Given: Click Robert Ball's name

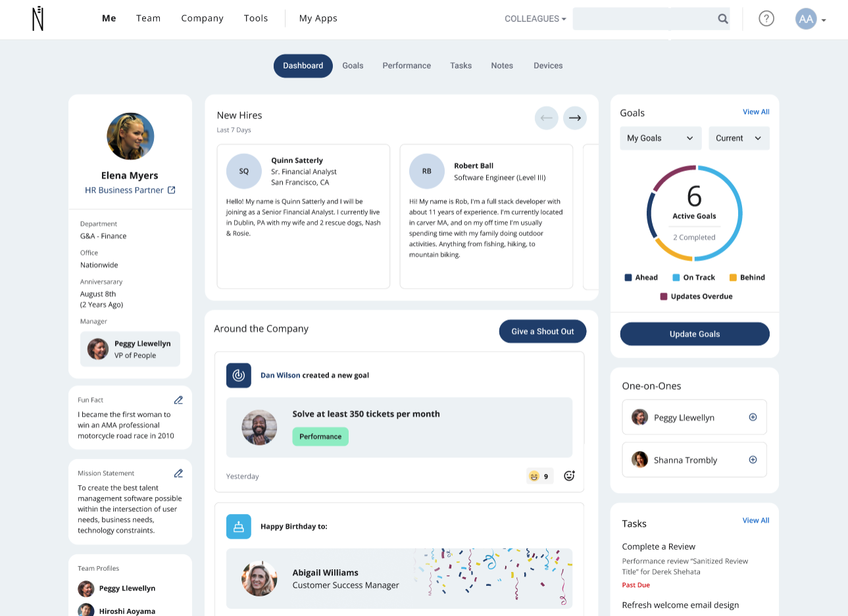Looking at the screenshot, I should [474, 166].
